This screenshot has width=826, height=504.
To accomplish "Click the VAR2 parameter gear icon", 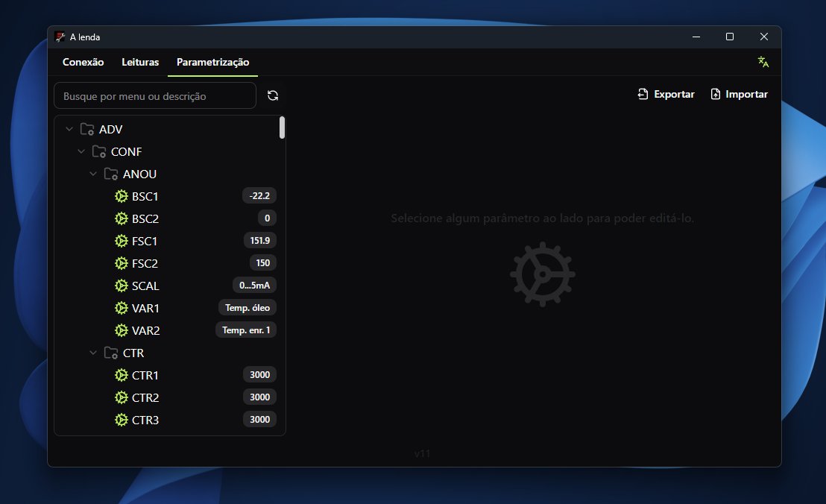I will pos(122,331).
